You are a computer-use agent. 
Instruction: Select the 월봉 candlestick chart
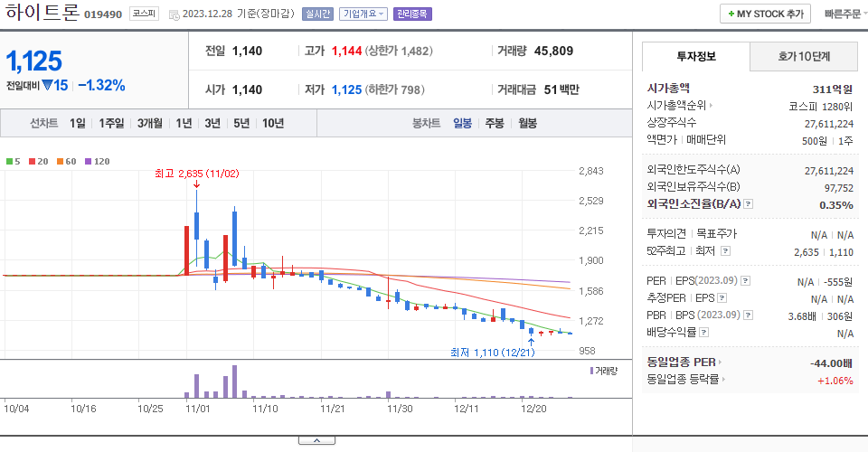click(527, 123)
